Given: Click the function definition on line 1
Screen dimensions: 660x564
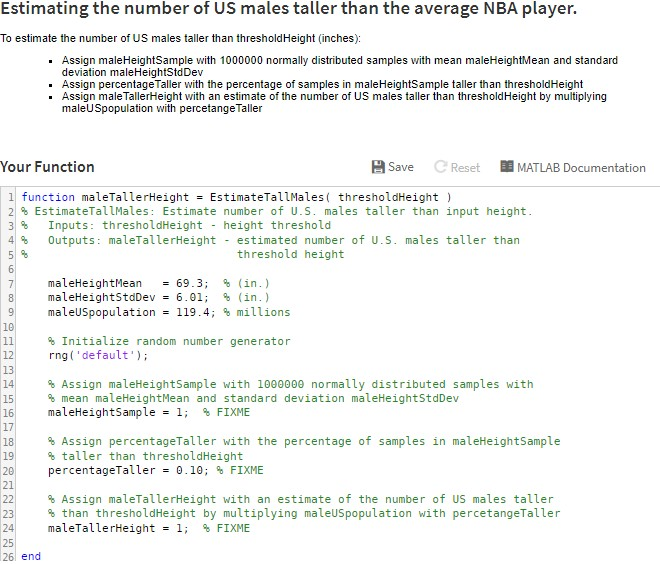Looking at the screenshot, I should (x=236, y=197).
